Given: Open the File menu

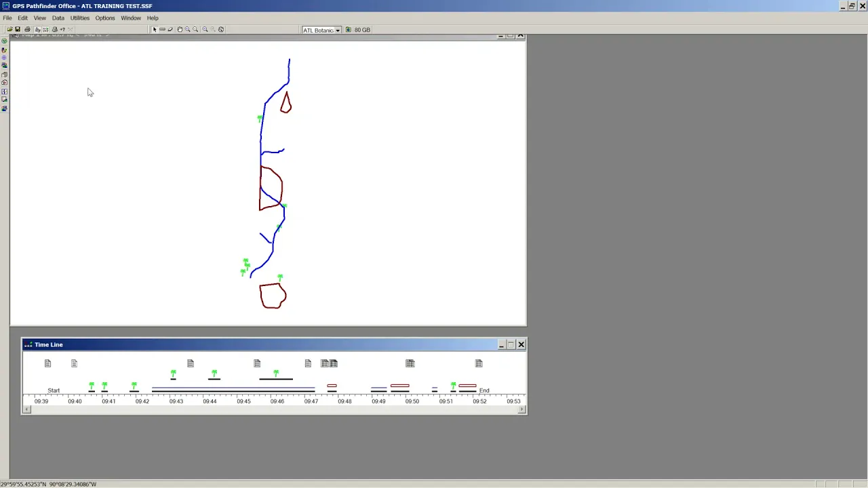Looking at the screenshot, I should click(x=7, y=18).
